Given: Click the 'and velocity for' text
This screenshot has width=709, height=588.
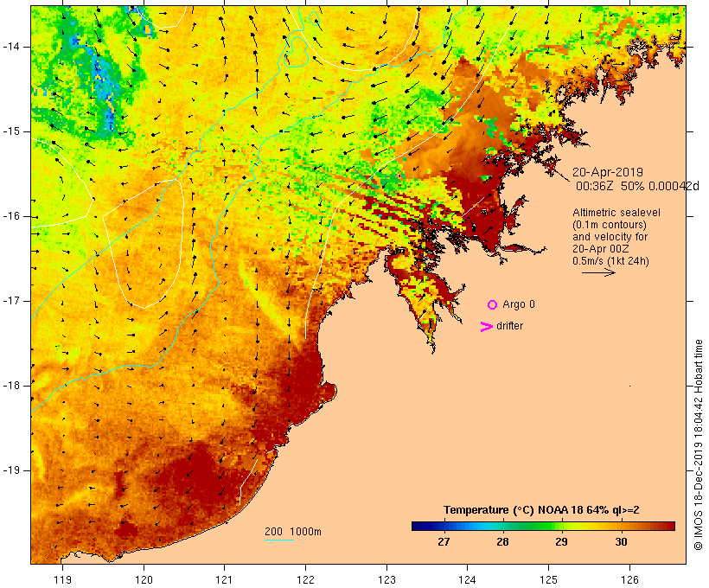Looking at the screenshot, I should [610, 237].
